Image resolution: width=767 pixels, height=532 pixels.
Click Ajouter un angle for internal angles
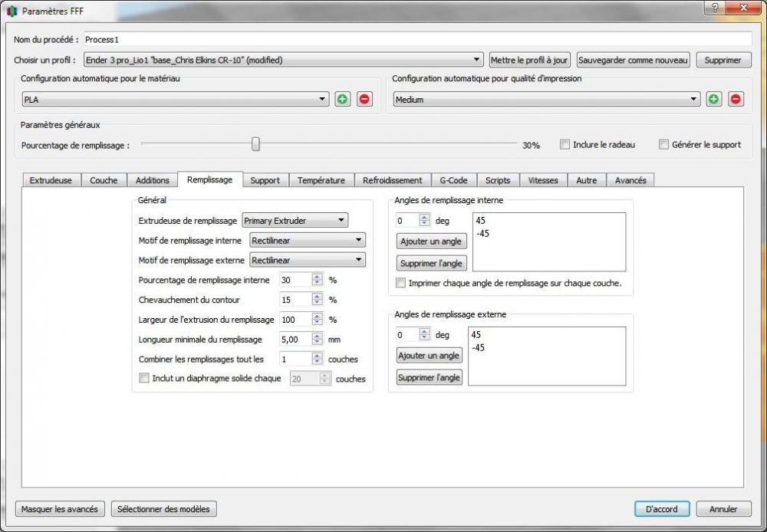pyautogui.click(x=431, y=241)
